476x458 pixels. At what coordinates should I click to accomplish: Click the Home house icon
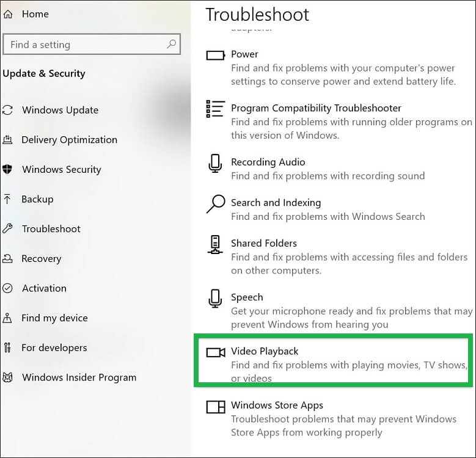[8, 14]
